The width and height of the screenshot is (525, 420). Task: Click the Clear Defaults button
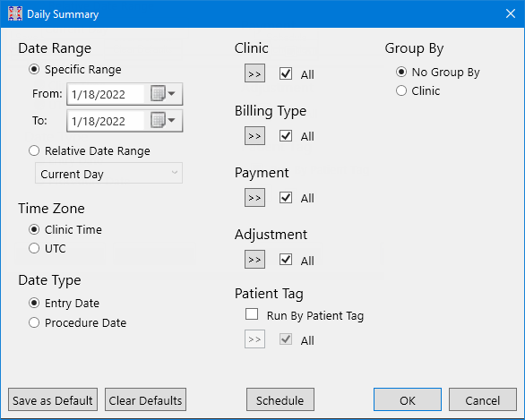click(145, 399)
